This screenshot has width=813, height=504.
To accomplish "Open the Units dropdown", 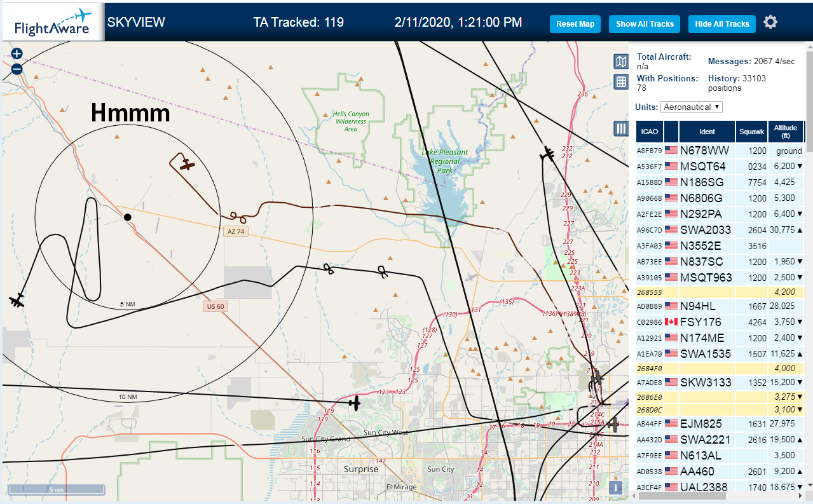I will [692, 107].
